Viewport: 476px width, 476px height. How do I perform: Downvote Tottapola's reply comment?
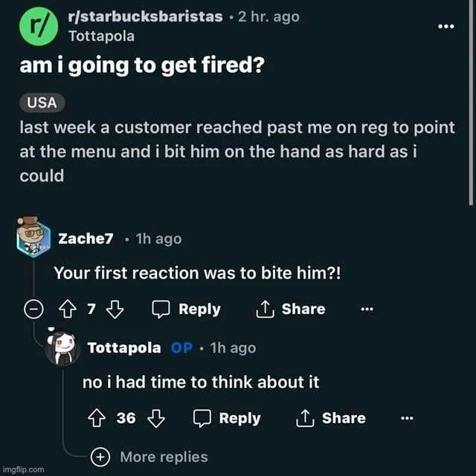pyautogui.click(x=155, y=418)
